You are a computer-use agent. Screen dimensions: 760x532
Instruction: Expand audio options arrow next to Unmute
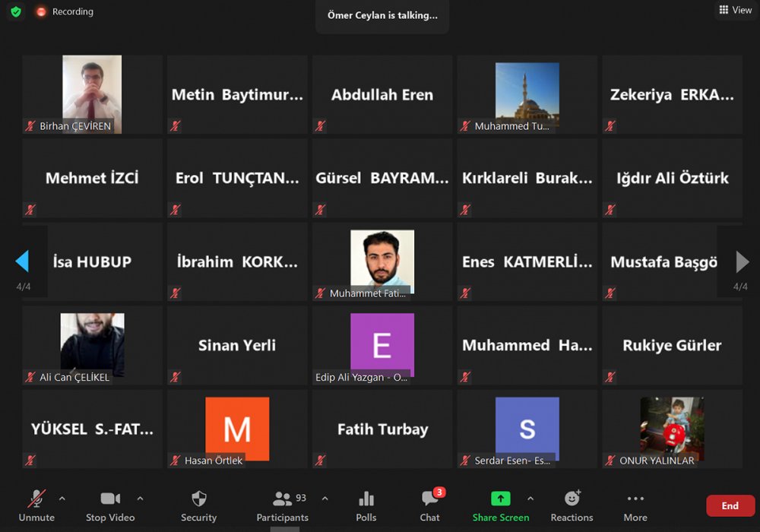tap(62, 499)
